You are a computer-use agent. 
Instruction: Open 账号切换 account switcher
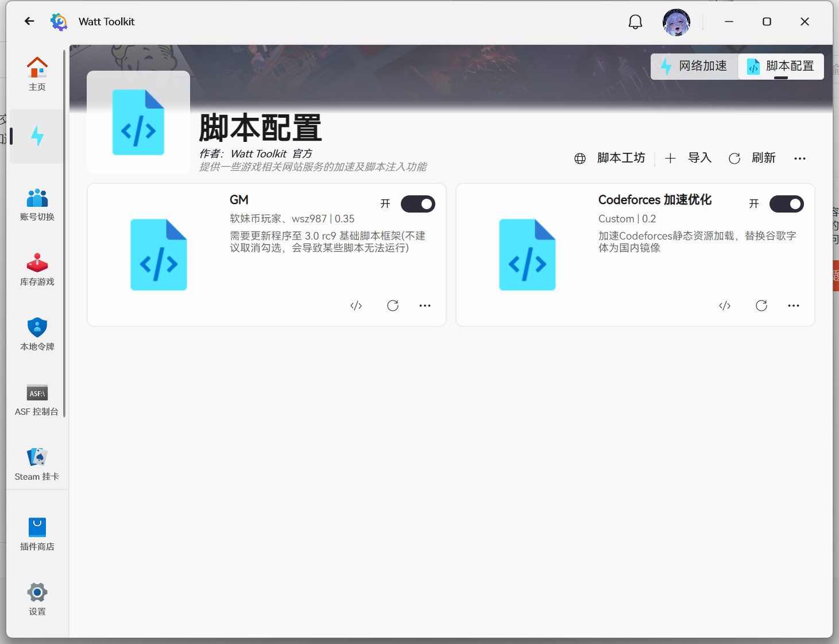pos(37,205)
